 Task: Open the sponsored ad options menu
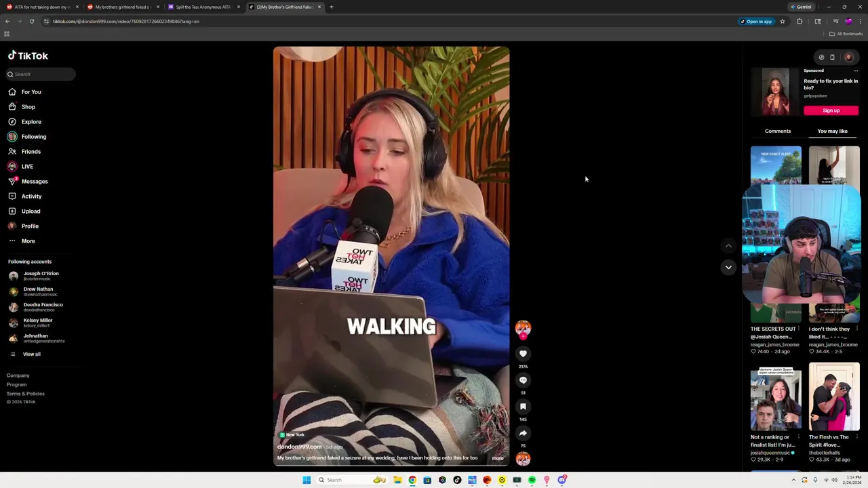[856, 70]
